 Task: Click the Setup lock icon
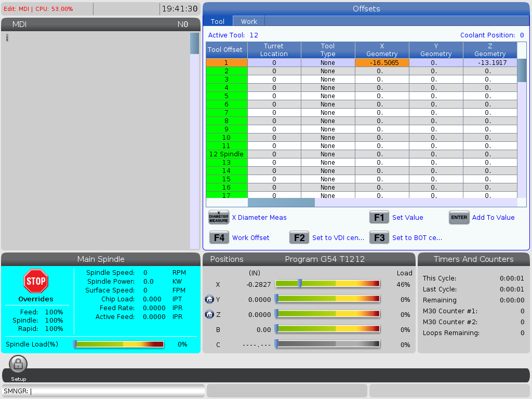18,364
